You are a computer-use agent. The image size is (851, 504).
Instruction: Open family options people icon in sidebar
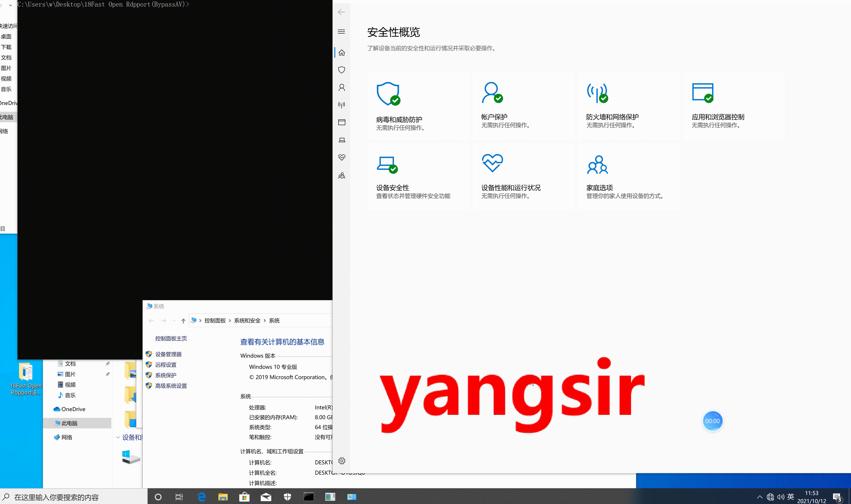[342, 176]
